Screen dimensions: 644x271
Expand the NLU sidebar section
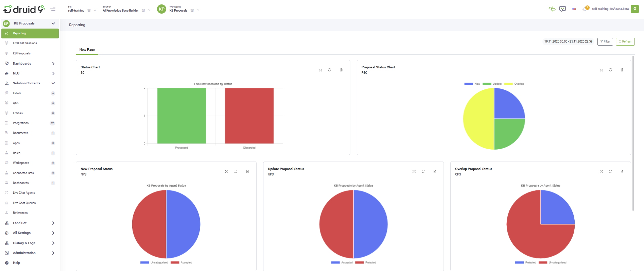pyautogui.click(x=53, y=73)
